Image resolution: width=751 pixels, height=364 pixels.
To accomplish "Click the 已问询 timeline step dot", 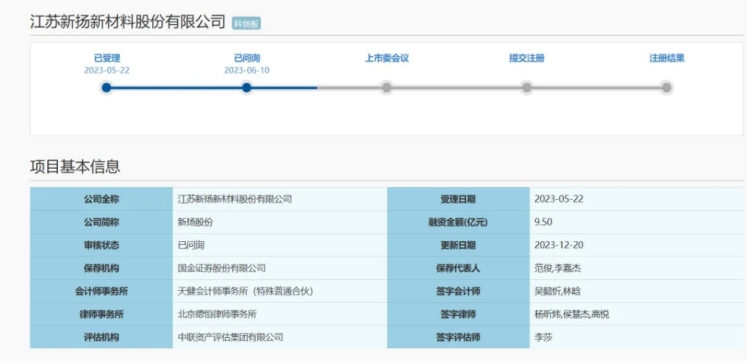I will pos(247,88).
